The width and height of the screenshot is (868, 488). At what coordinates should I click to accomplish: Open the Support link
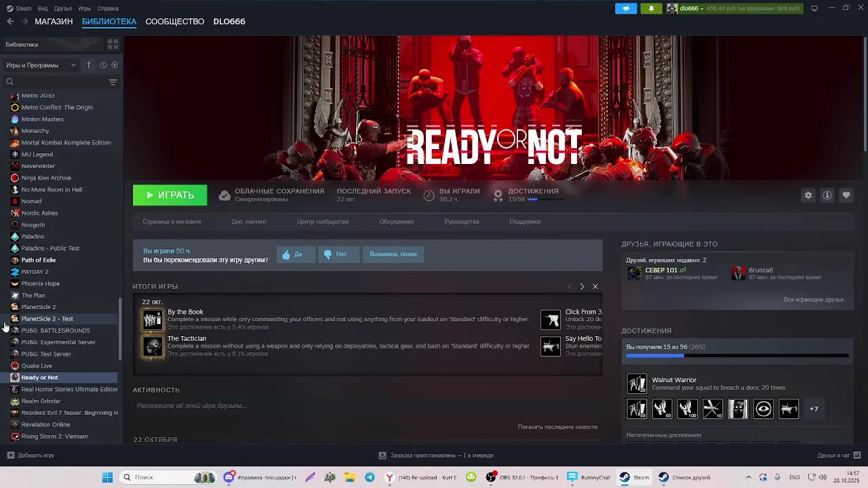pyautogui.click(x=525, y=222)
